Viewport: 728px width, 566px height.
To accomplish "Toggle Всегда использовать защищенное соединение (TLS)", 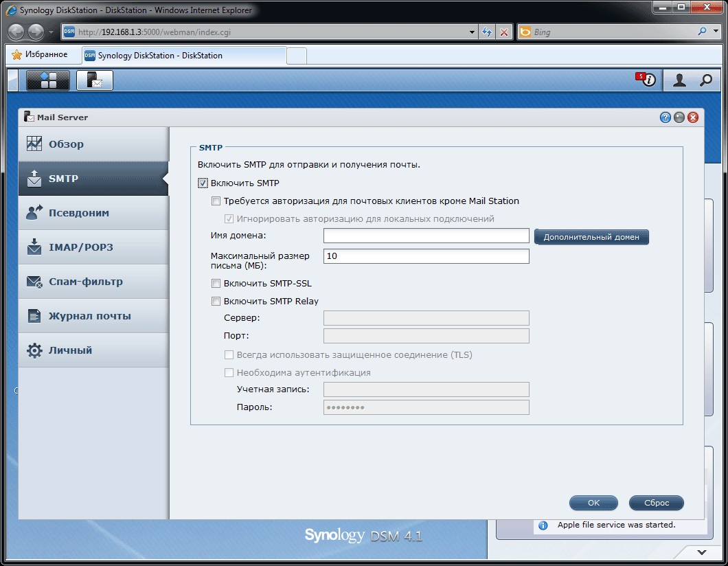I will coord(229,354).
